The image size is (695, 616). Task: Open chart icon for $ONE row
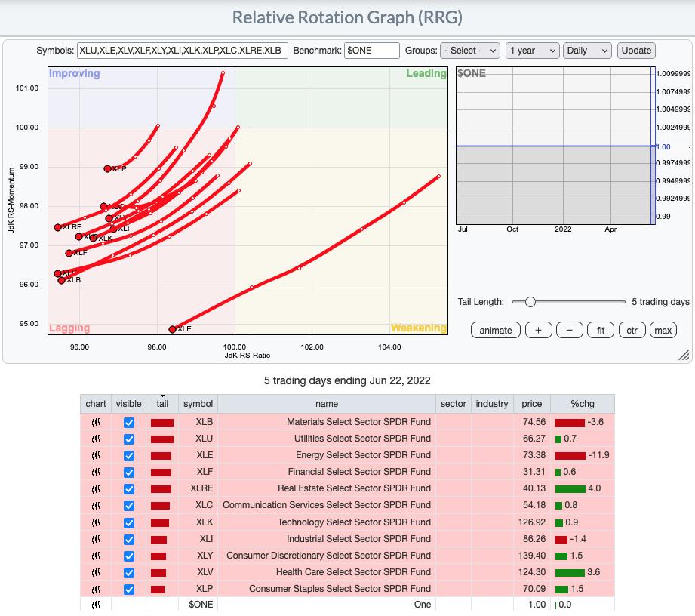(96, 605)
